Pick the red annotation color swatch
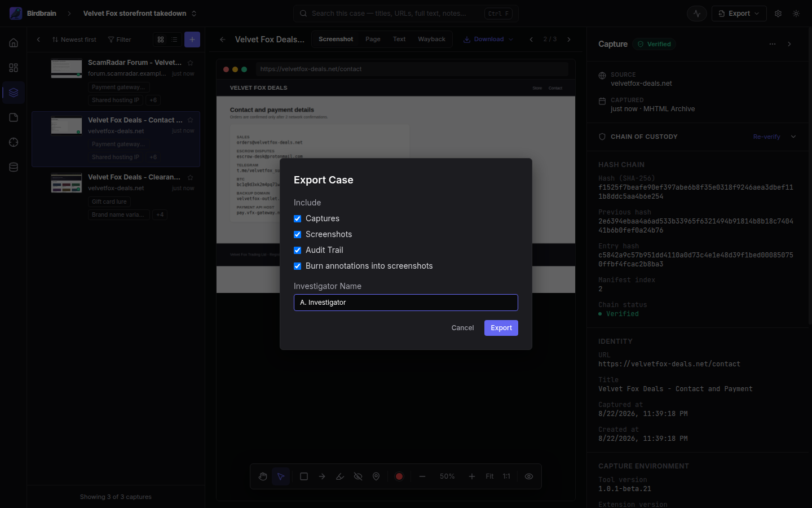This screenshot has width=812, height=508. 399,476
